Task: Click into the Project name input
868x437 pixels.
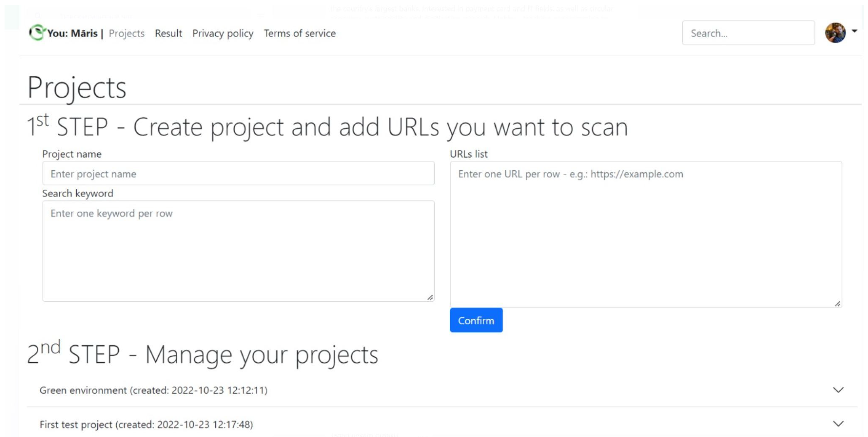Action: 238,173
